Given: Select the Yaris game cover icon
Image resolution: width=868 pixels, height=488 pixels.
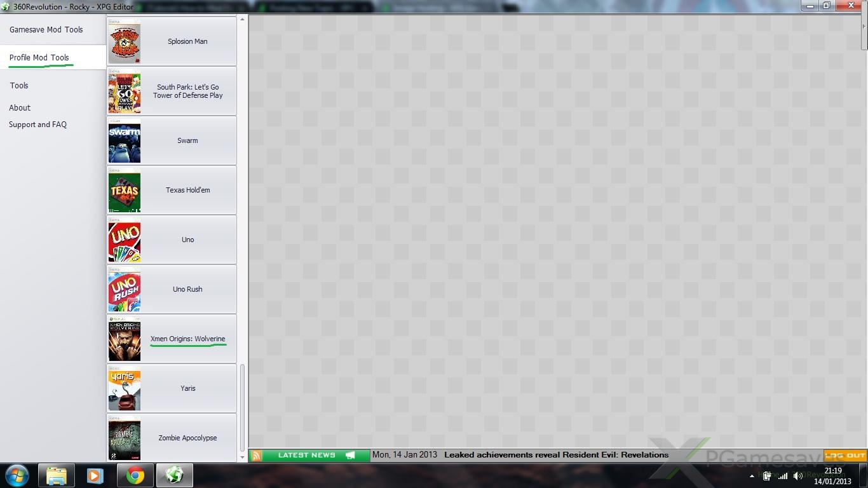Looking at the screenshot, I should pyautogui.click(x=125, y=390).
